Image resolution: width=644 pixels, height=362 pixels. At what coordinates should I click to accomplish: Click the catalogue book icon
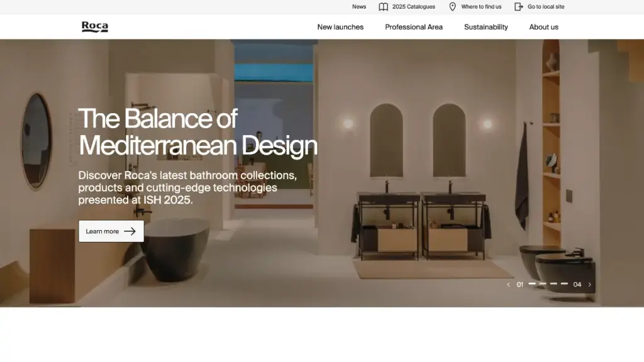pos(383,7)
